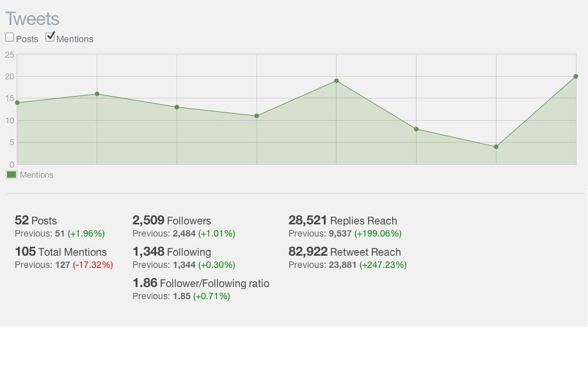588x365 pixels.
Task: Click the 1,348 Following statistic
Action: pyautogui.click(x=171, y=252)
